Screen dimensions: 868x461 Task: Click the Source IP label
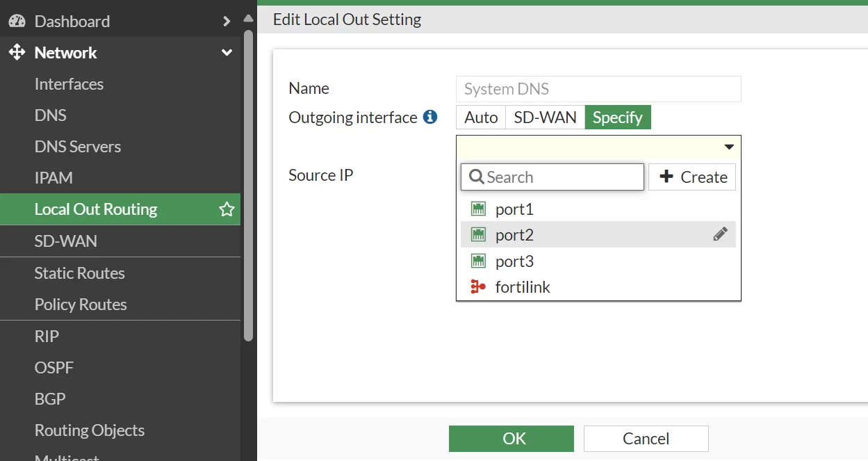pos(321,175)
